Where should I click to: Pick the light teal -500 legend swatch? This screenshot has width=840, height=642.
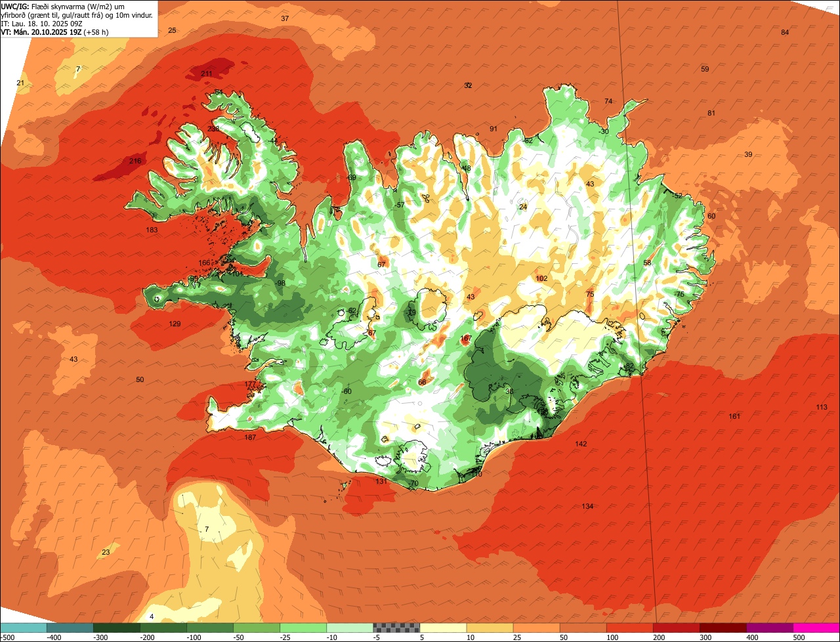coord(23,628)
